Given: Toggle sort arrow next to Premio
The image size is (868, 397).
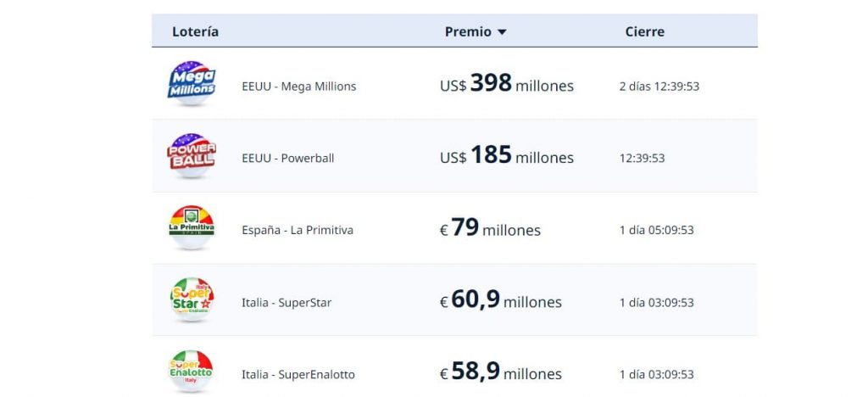Looking at the screenshot, I should (502, 32).
